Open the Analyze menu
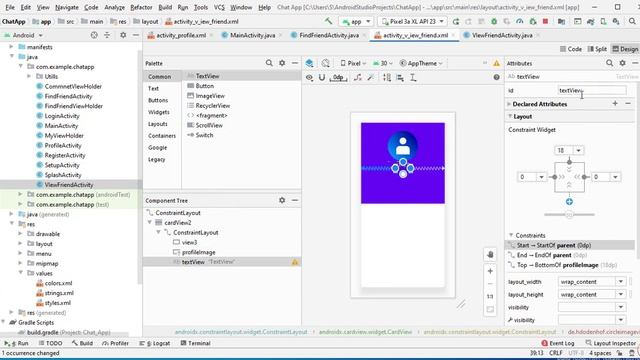Image resolution: width=640 pixels, height=360 pixels. tap(114, 7)
